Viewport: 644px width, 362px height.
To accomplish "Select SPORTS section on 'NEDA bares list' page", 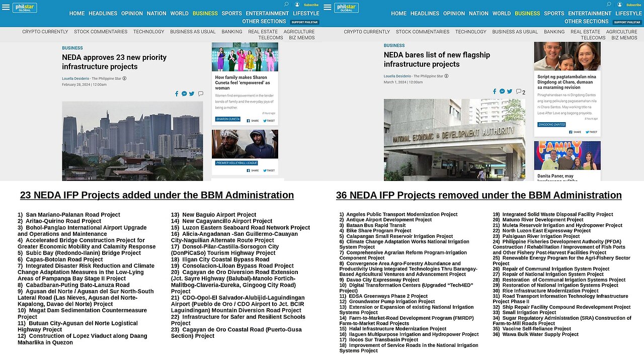I will tap(554, 14).
